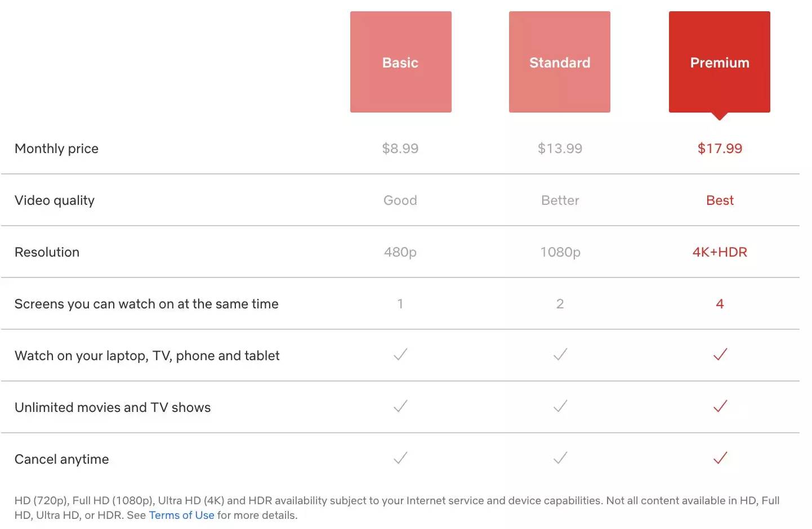Toggle the Standard plan Cancel anytime checkmark
The width and height of the screenshot is (812, 529).
(560, 458)
